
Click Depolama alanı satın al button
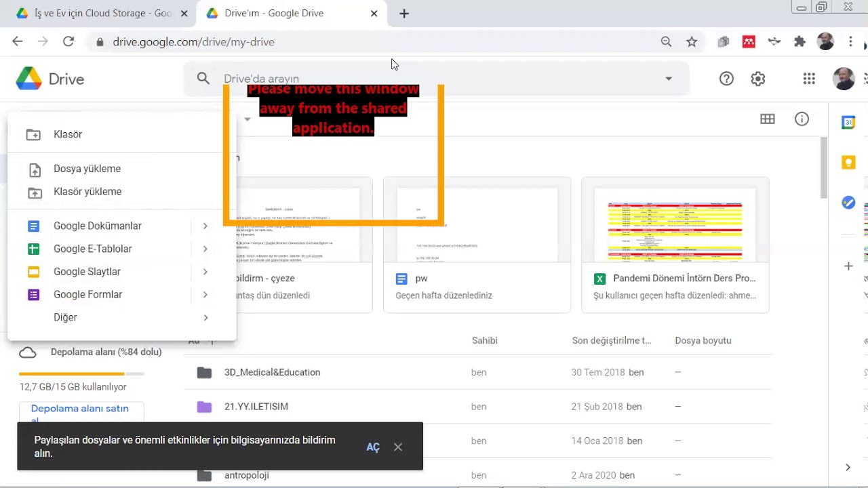81,413
